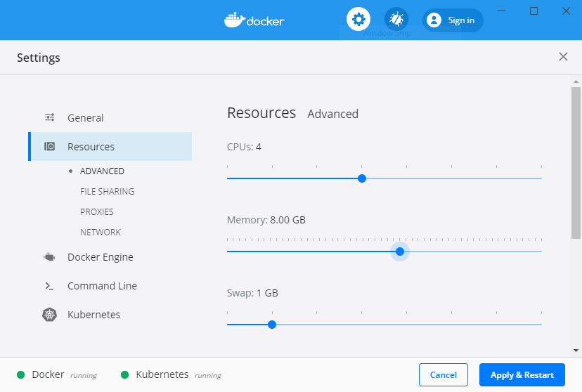The height and width of the screenshot is (392, 582).
Task: Click the Docker Engine icon in sidebar
Action: coord(49,257)
